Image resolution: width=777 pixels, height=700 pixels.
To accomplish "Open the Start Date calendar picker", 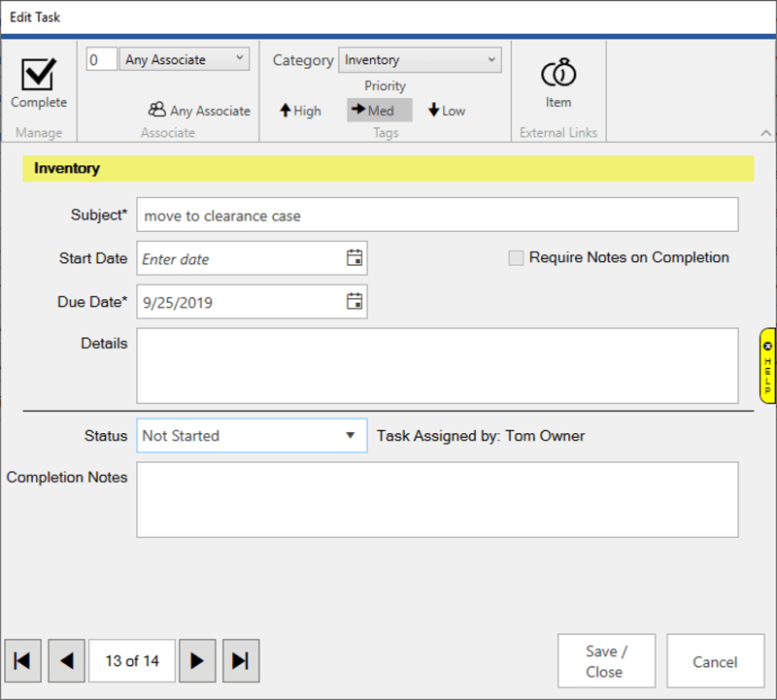I will tap(356, 258).
